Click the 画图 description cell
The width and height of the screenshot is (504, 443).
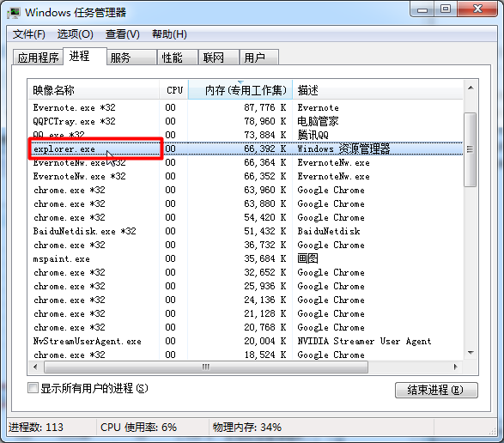(307, 258)
